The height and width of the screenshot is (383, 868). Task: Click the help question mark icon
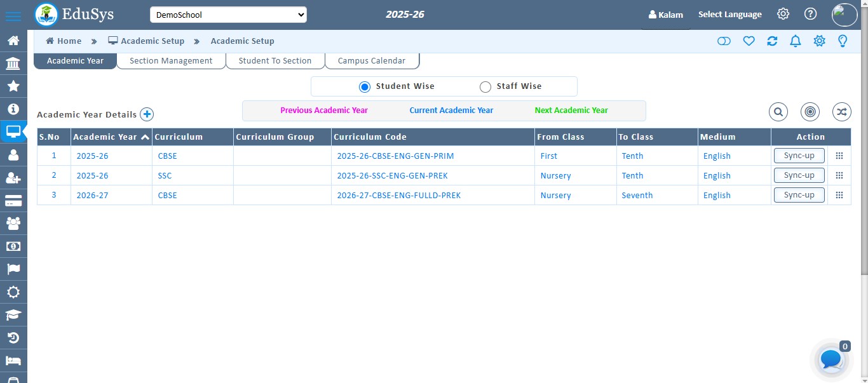pos(810,14)
